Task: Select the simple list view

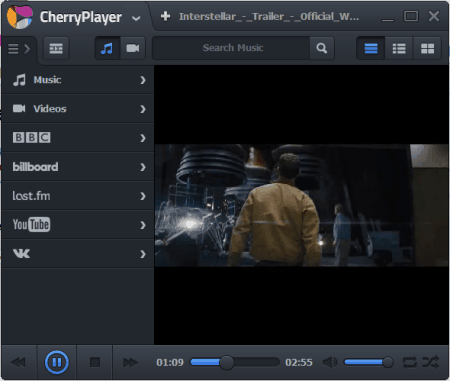Action: (x=371, y=48)
